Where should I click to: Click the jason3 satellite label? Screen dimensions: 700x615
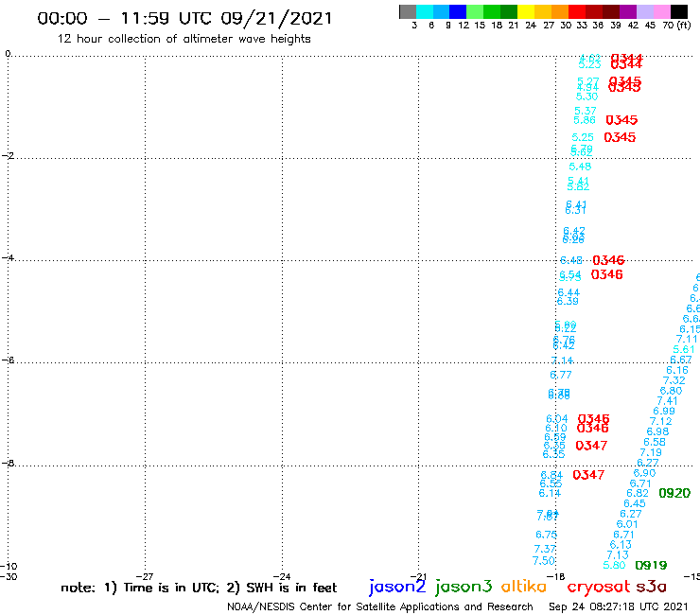pos(464,587)
